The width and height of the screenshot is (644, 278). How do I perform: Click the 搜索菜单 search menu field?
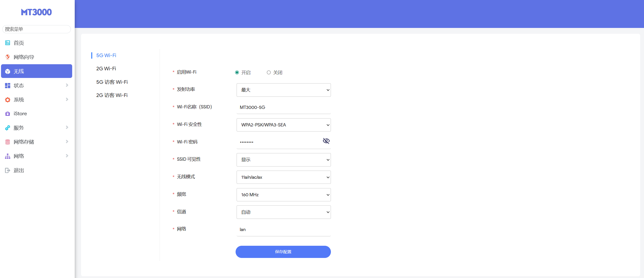point(36,29)
